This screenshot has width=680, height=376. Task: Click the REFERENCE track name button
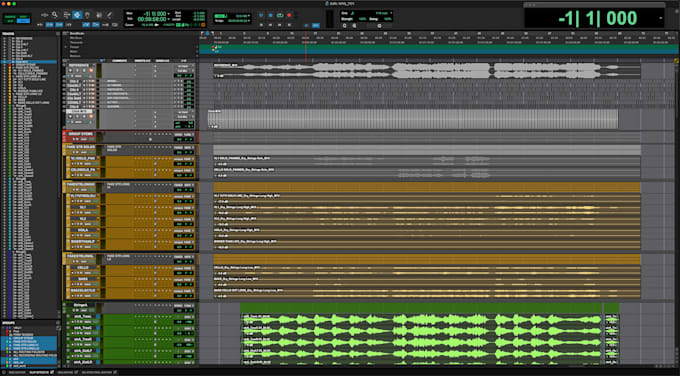click(x=78, y=65)
